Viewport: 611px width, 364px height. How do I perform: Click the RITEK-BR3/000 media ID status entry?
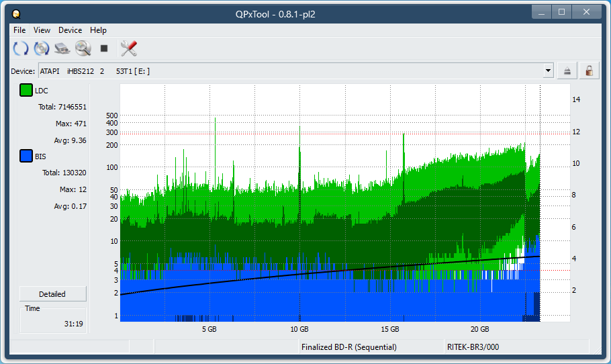click(473, 347)
